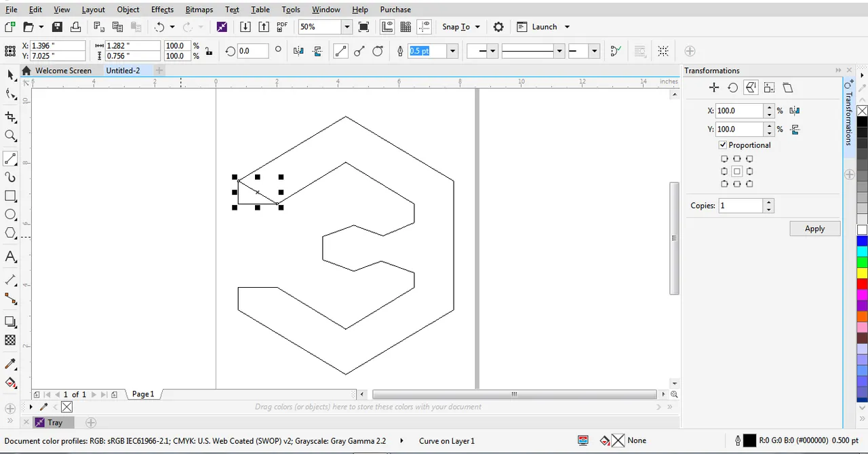Screen dimensions: 868x454
Task: Open Options via the gear icon
Action: (498, 27)
